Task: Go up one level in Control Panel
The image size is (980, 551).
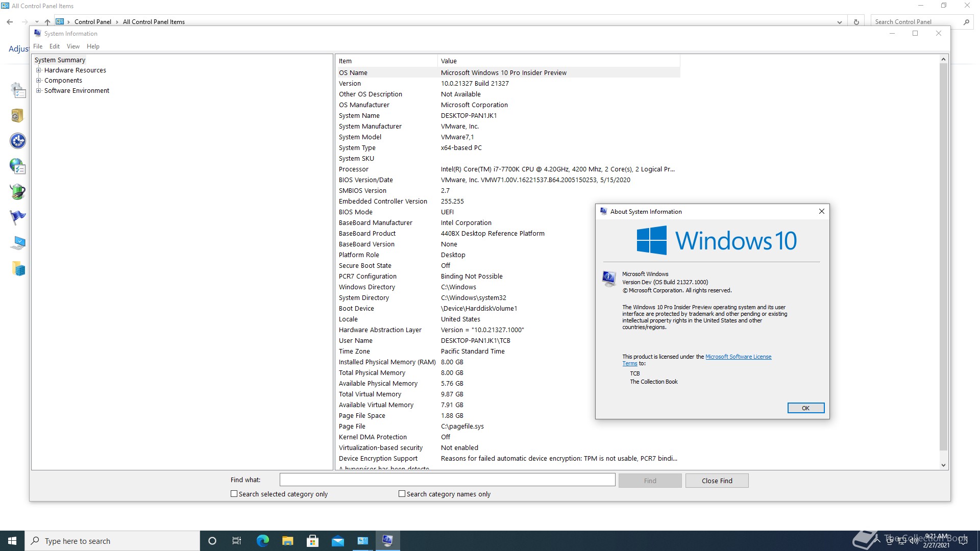Action: pyautogui.click(x=47, y=22)
